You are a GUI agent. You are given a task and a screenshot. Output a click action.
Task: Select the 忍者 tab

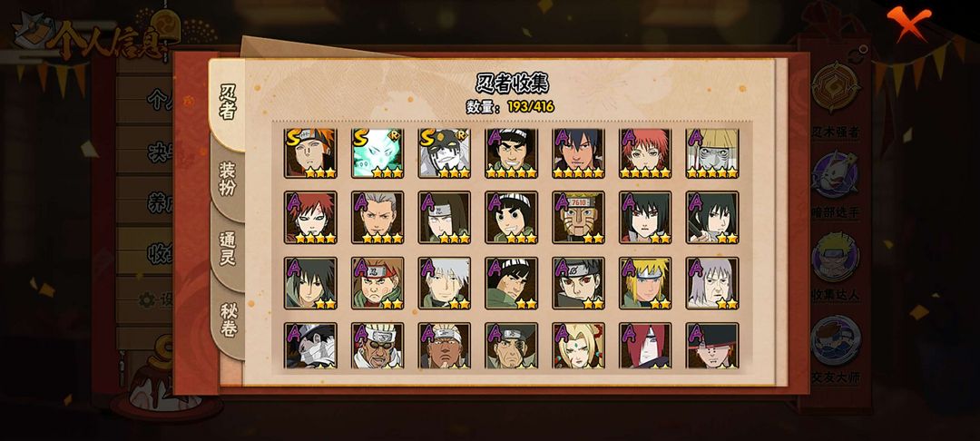coord(228,103)
